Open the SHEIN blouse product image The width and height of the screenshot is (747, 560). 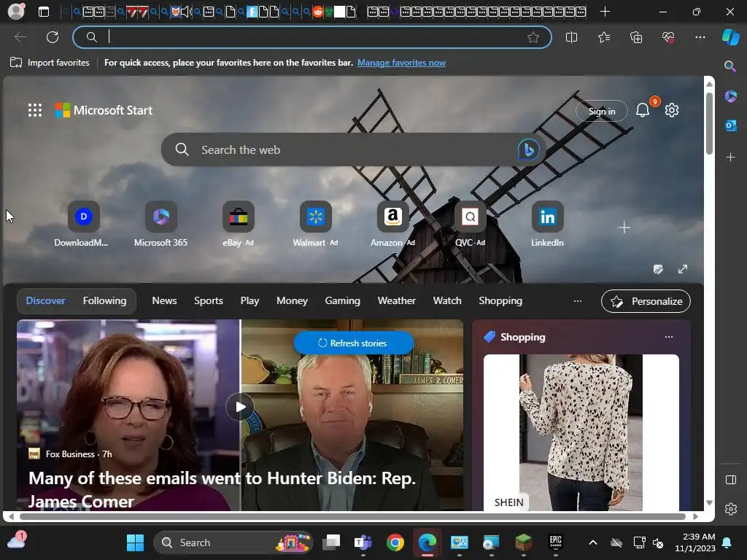[581, 432]
